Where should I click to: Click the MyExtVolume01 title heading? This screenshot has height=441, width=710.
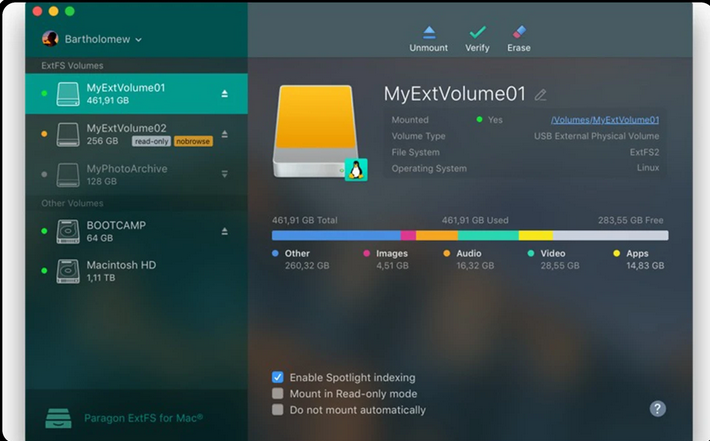point(455,94)
